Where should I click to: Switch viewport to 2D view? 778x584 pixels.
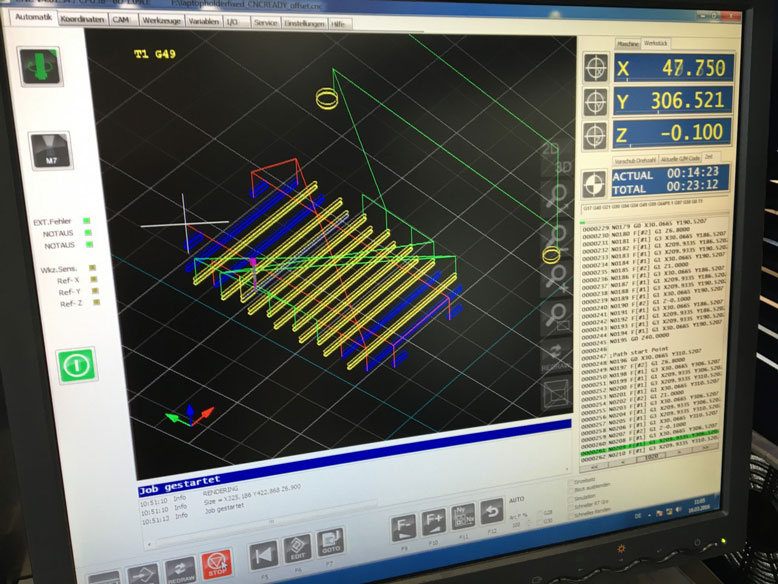pos(550,149)
